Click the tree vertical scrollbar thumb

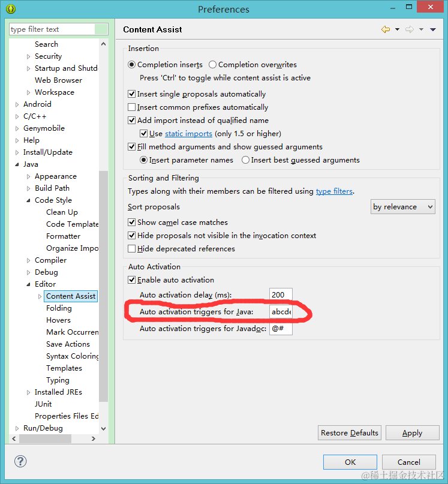103,286
